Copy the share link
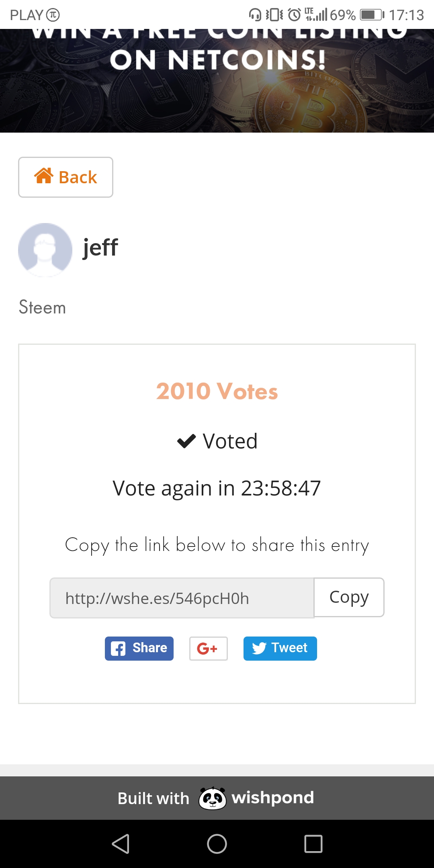Viewport: 434px width, 868px height. [349, 598]
